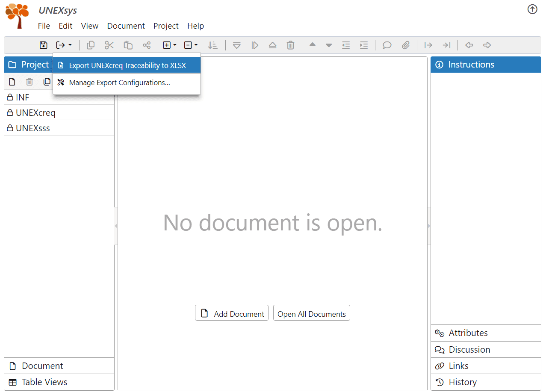The height and width of the screenshot is (392, 543).
Task: Click the UNEXsys tree logo
Action: (17, 16)
